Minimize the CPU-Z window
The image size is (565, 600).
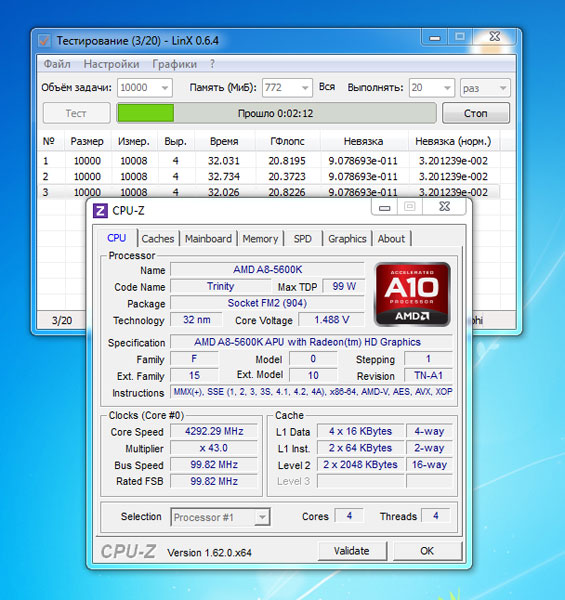(384, 207)
